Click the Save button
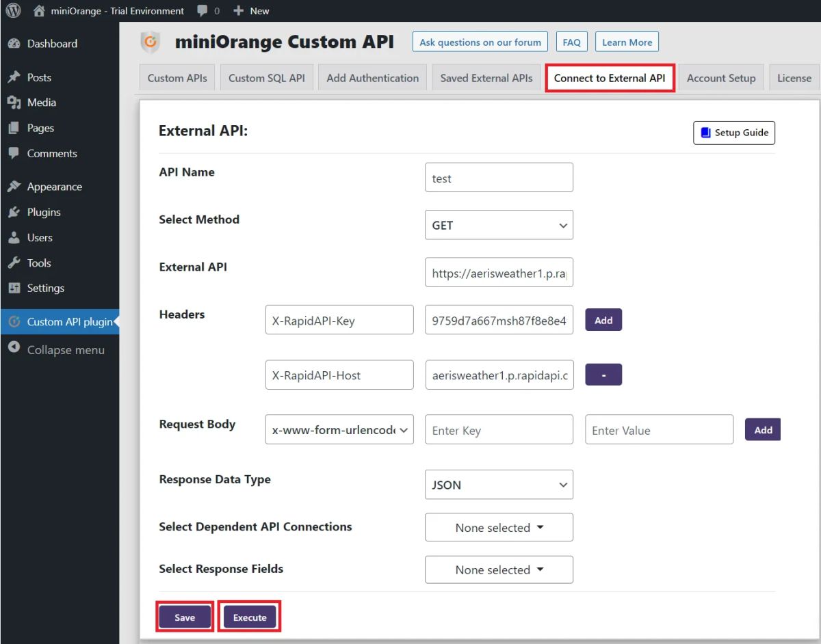821x644 pixels. coord(185,617)
